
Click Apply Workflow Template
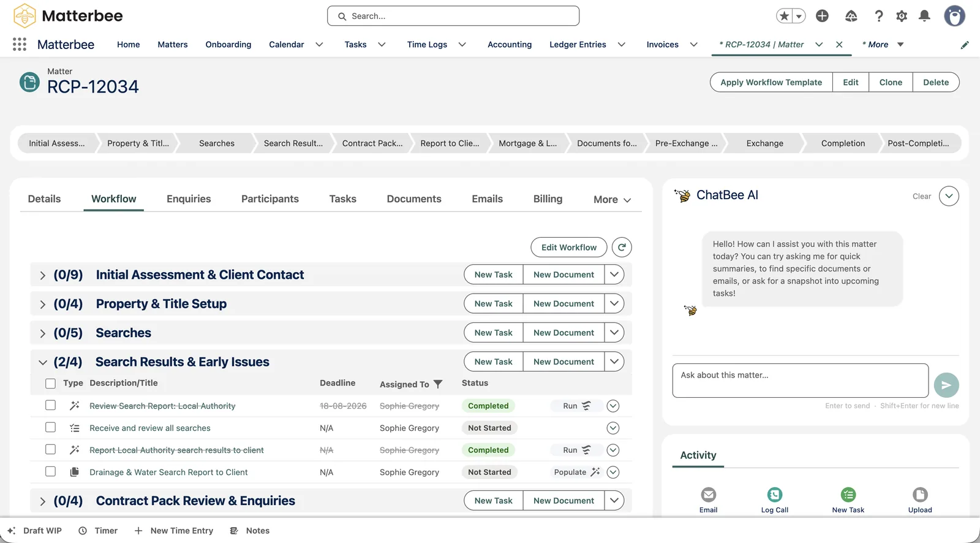pos(771,82)
